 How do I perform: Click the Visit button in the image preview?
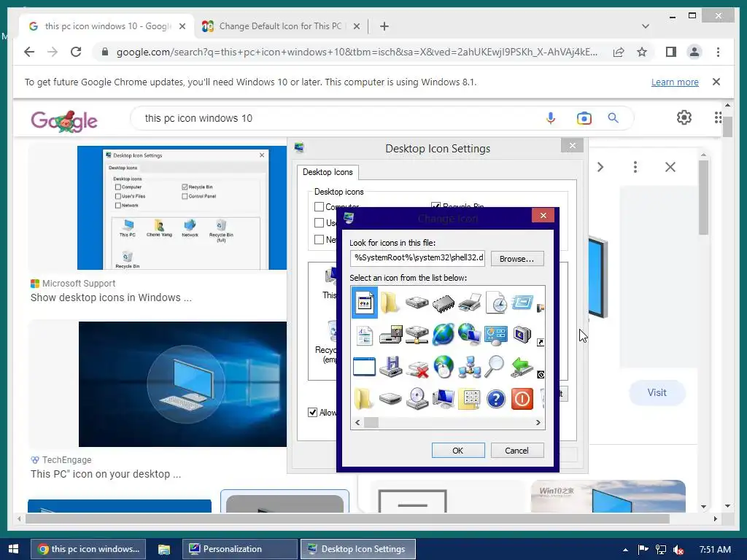(x=657, y=393)
